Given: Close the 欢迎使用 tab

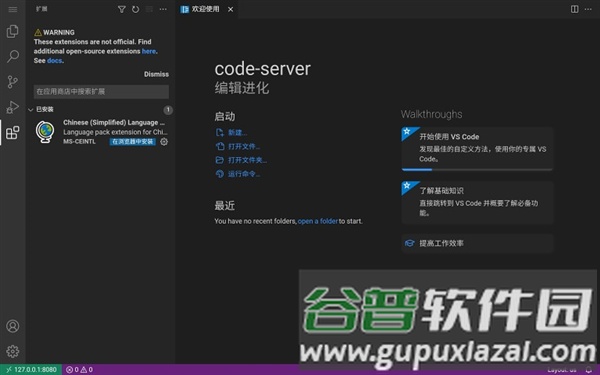Looking at the screenshot, I should [x=230, y=10].
